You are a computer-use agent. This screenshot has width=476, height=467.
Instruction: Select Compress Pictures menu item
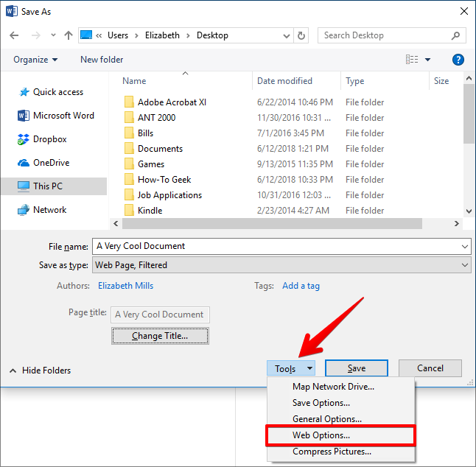click(x=332, y=452)
